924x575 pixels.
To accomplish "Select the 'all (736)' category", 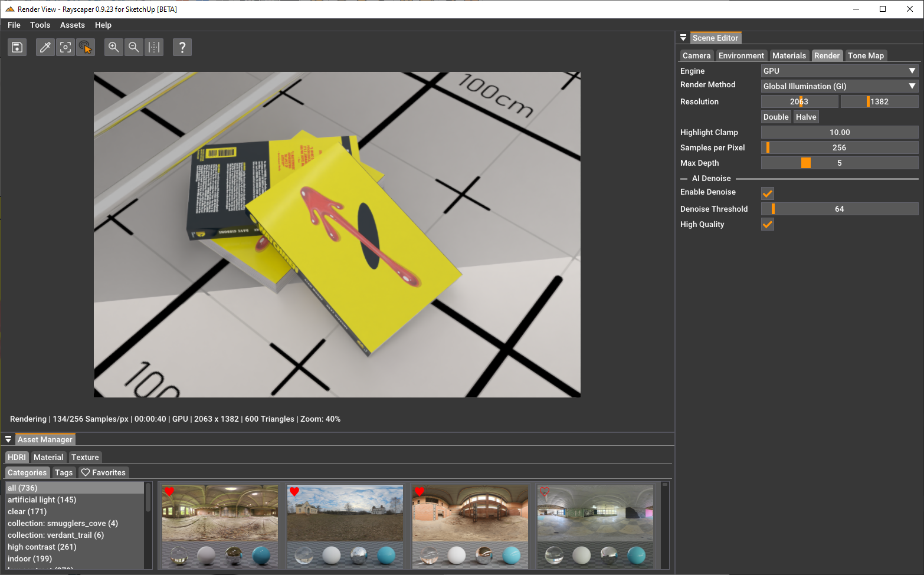I will [75, 488].
